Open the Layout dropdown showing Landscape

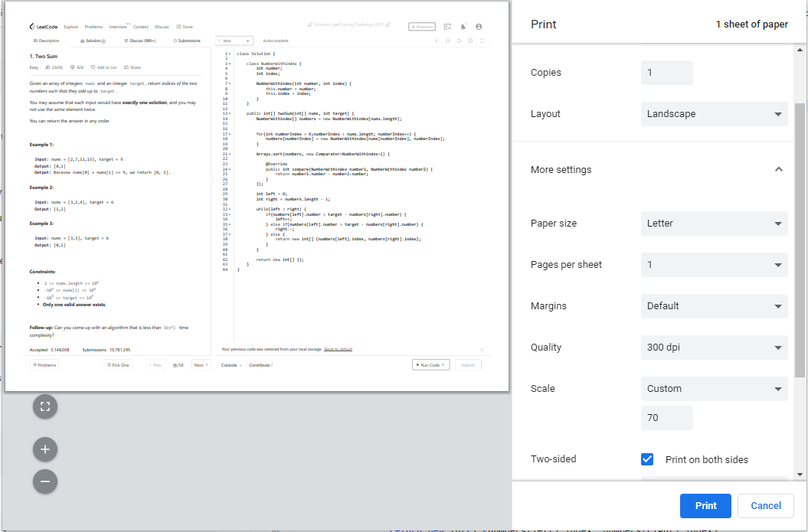714,113
